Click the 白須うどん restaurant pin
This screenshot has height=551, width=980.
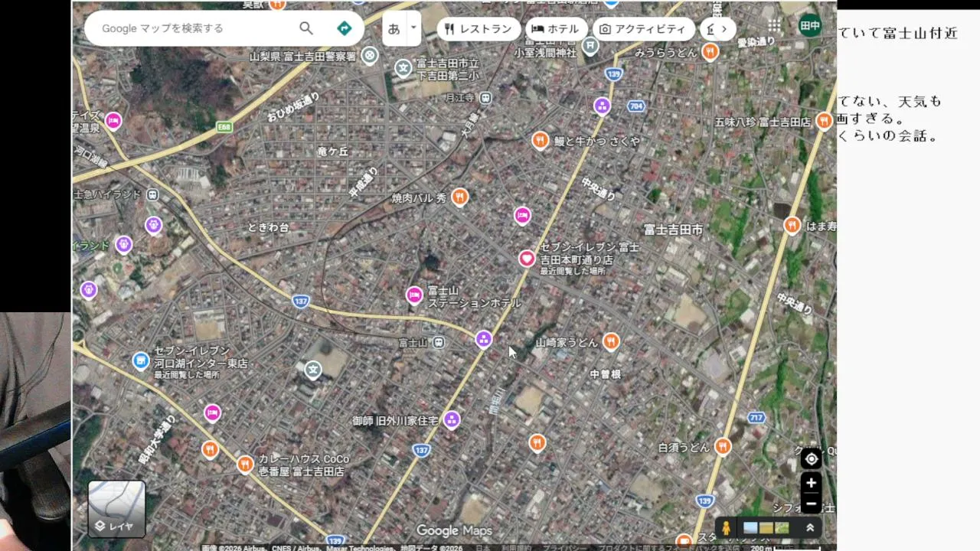[x=723, y=446]
